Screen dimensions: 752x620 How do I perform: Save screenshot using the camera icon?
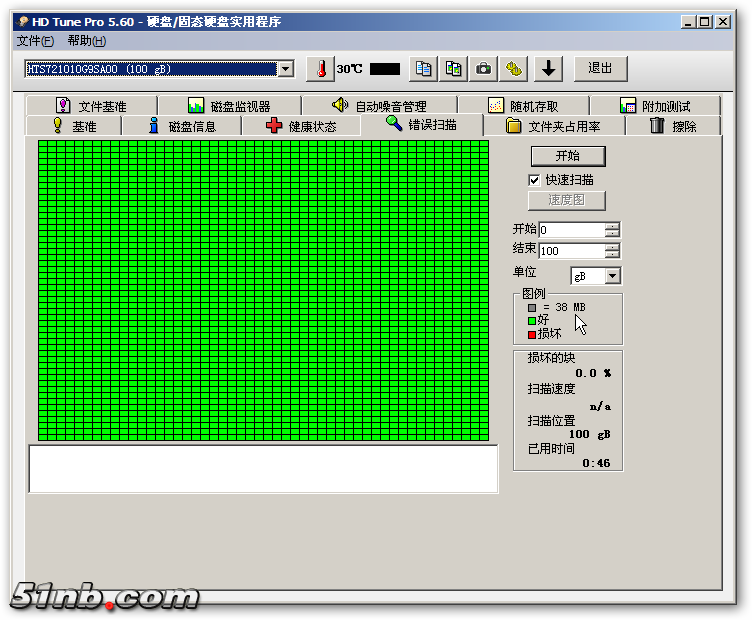(483, 69)
